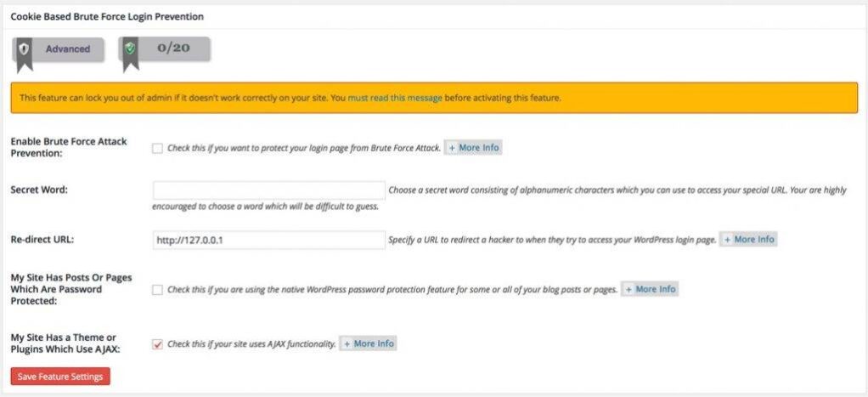
Task: Check the password protected posts option
Action: point(157,290)
